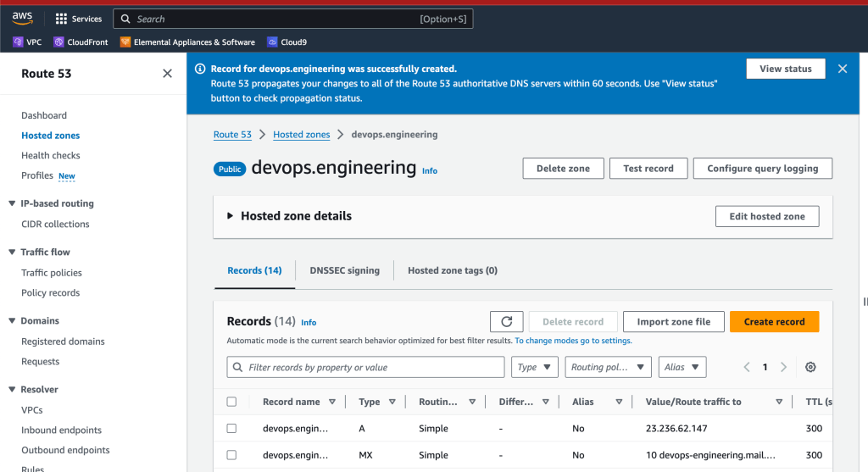Sort by Differentiator column arrow
The image size is (868, 472).
coord(546,402)
